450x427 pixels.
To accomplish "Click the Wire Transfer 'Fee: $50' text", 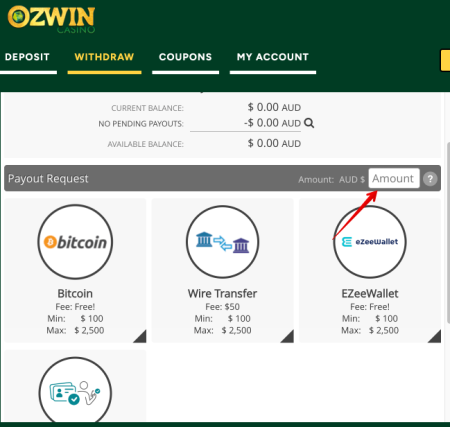I will pyautogui.click(x=222, y=307).
